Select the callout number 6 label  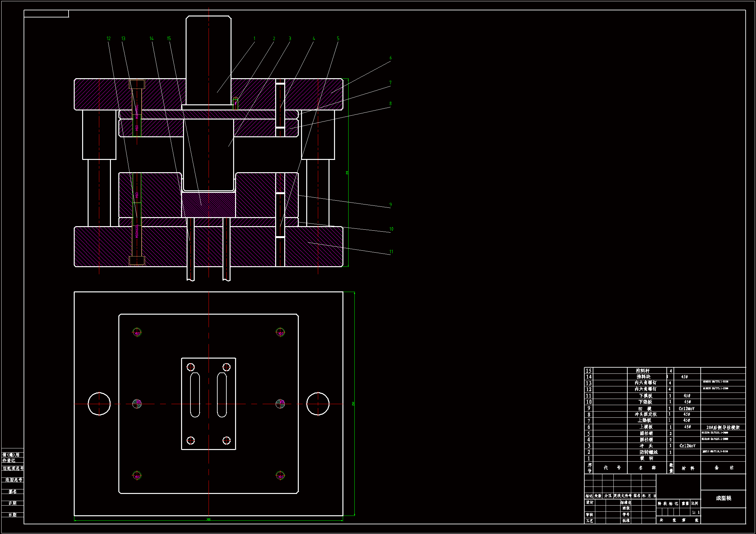point(391,58)
